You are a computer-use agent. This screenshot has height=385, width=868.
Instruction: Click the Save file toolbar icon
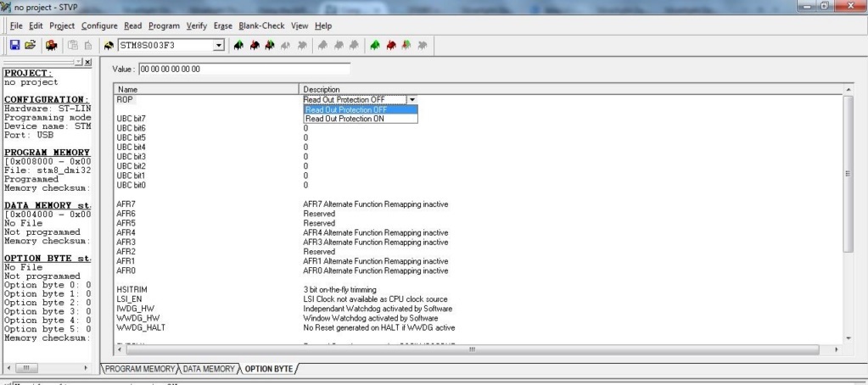[x=15, y=45]
